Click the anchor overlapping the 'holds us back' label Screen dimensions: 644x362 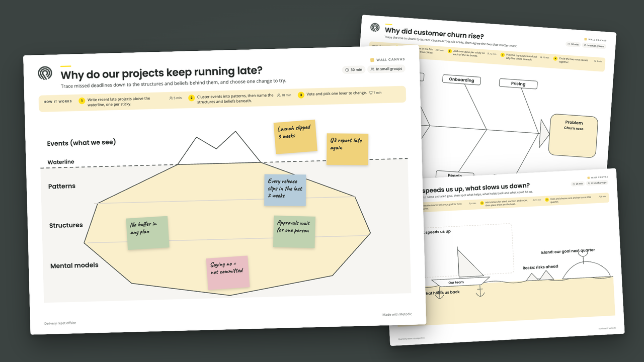(x=440, y=293)
